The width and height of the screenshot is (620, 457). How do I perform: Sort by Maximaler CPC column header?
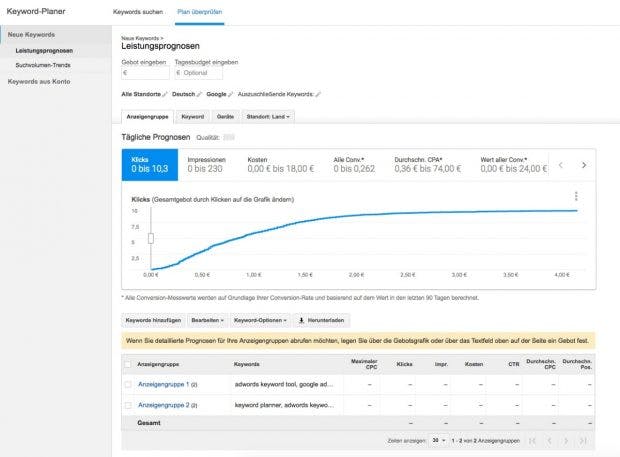pos(364,364)
